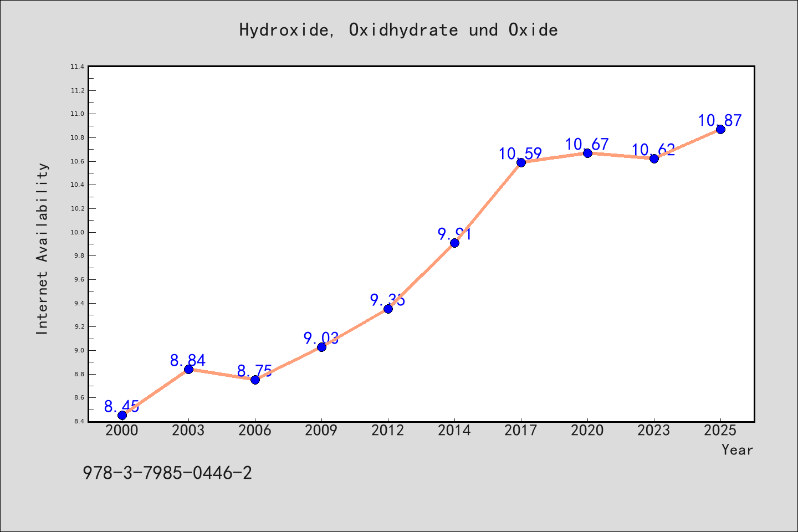The height and width of the screenshot is (532, 798).
Task: Select the data point labeled 10.59
Action: tap(521, 162)
